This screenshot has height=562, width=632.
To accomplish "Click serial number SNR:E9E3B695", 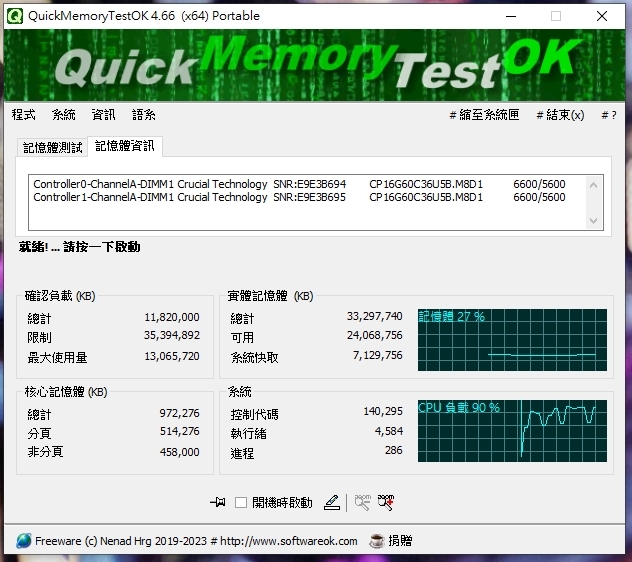I will coord(310,197).
